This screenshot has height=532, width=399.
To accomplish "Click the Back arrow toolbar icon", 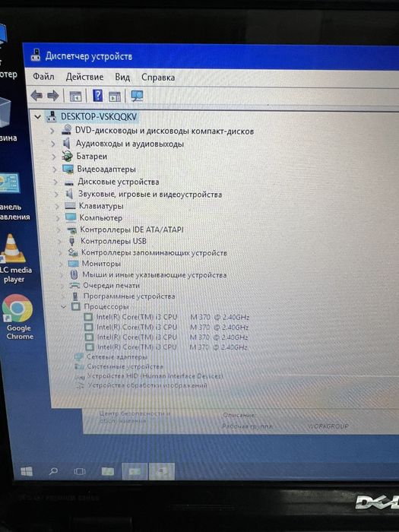I will (36, 96).
